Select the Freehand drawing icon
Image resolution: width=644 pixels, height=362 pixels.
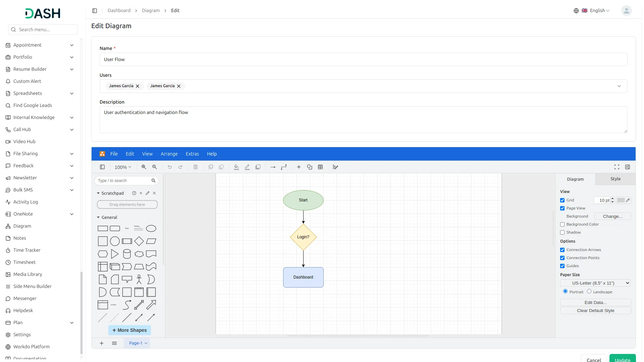[335, 167]
